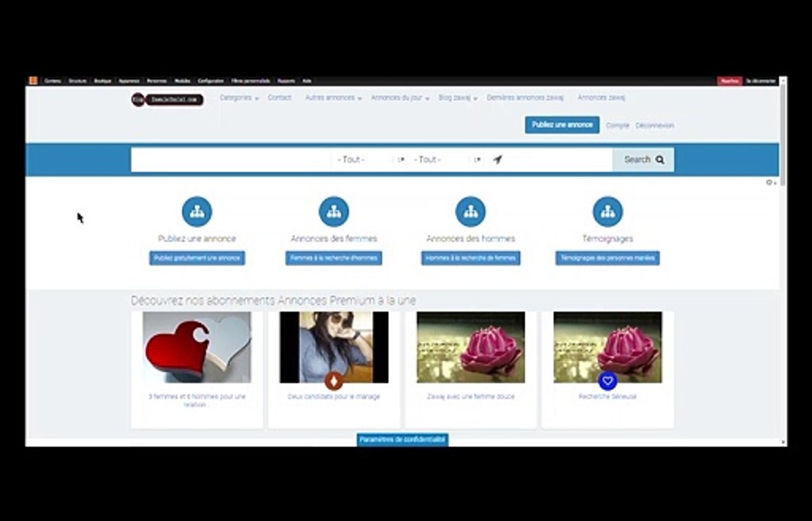Expand the Annonces du jour dropdown

[400, 98]
